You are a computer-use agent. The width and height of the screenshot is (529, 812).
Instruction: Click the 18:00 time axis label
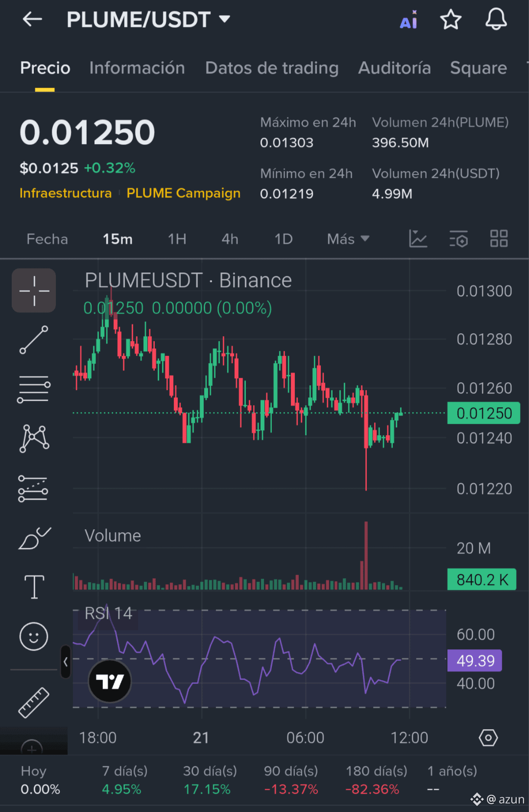[x=98, y=738]
